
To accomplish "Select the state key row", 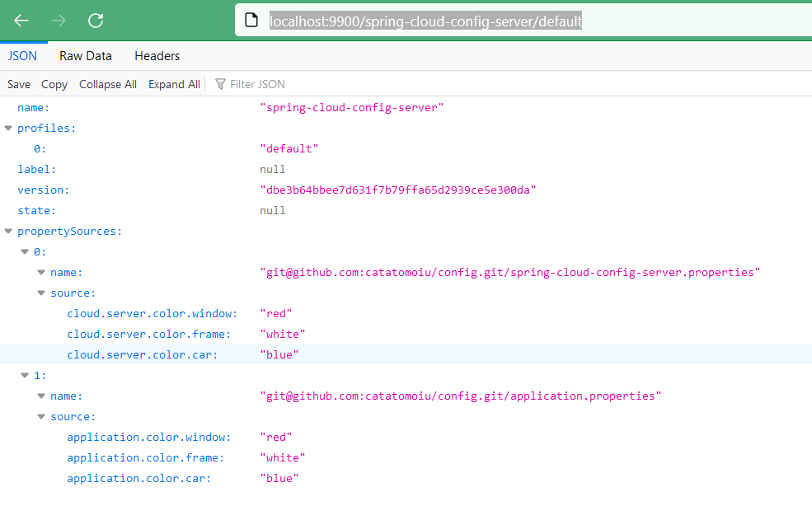I will pos(37,211).
